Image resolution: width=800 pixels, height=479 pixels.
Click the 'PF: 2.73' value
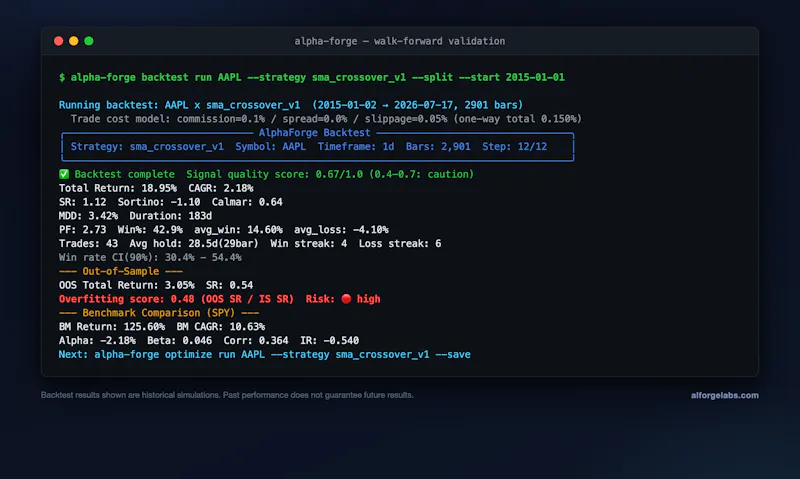(x=83, y=230)
